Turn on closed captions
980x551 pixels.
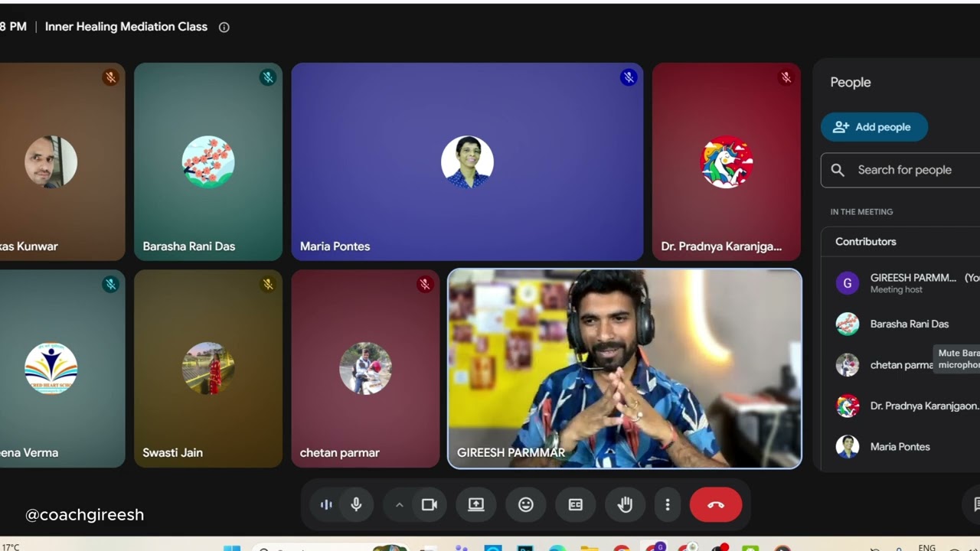pos(576,504)
